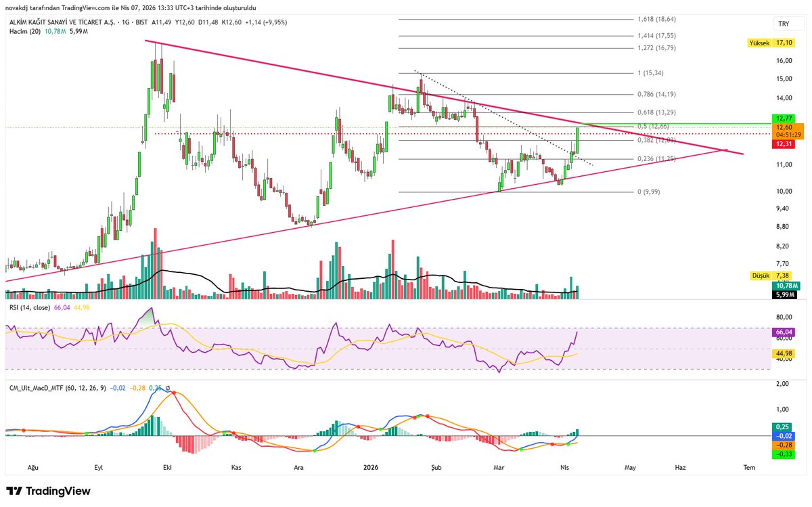
Task: Click the Tem month label on the time axis
Action: pyautogui.click(x=749, y=467)
